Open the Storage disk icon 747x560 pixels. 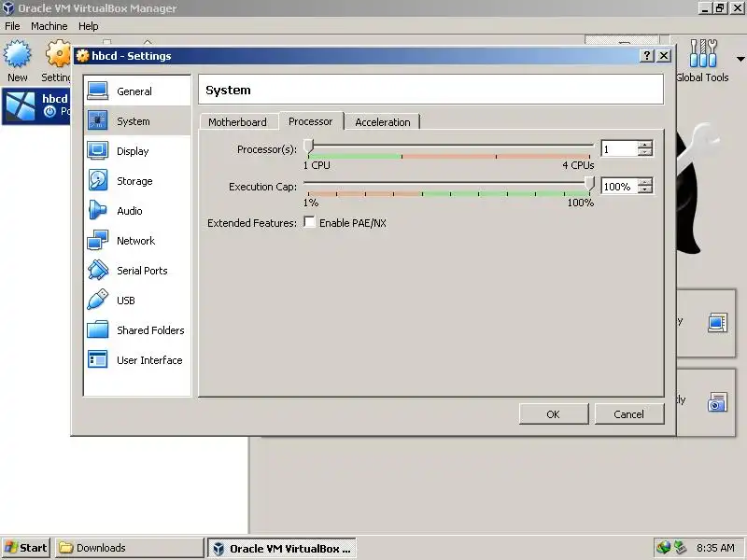(98, 180)
